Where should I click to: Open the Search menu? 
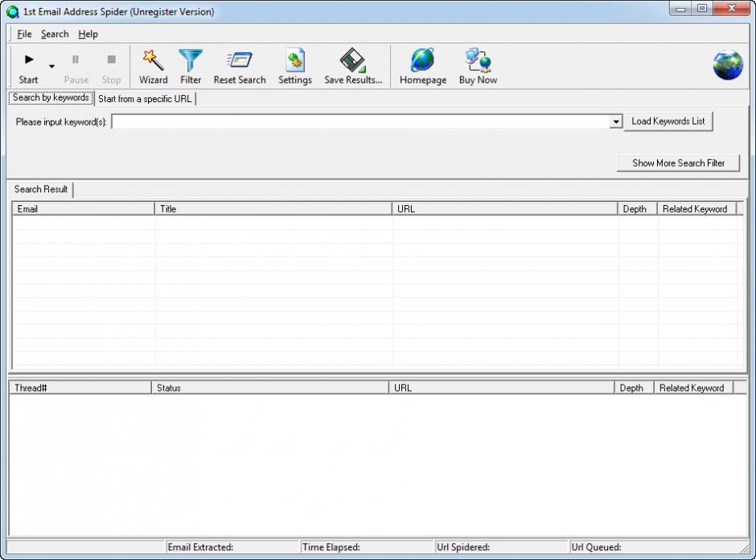55,35
